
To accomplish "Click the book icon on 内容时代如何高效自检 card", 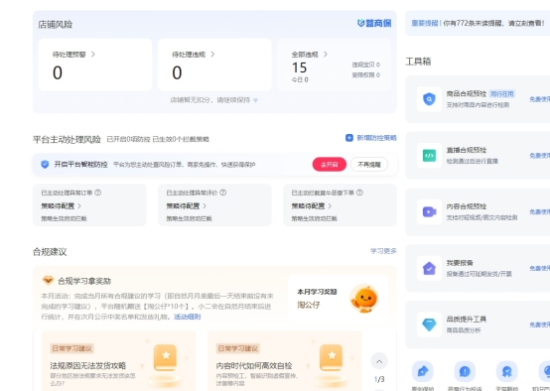I will coord(331,358).
